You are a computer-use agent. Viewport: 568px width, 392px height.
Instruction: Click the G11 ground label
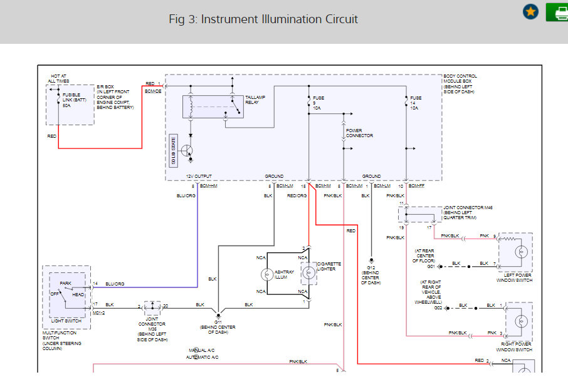click(218, 328)
